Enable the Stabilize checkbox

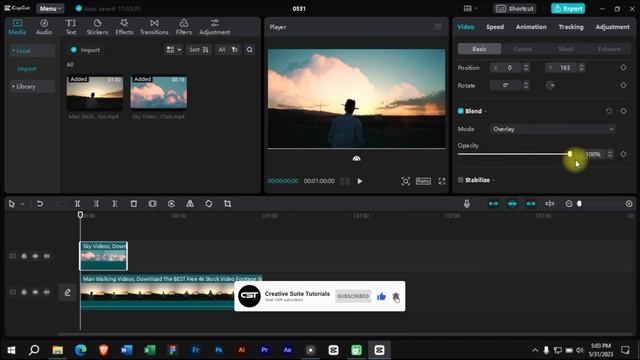tap(460, 180)
